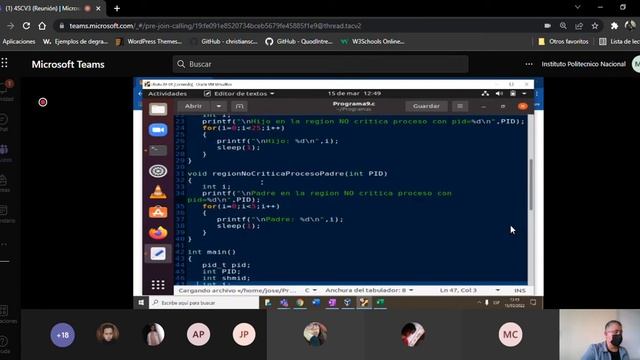Go to the browser home page
This screenshot has width=640, height=360.
(x=42, y=26)
